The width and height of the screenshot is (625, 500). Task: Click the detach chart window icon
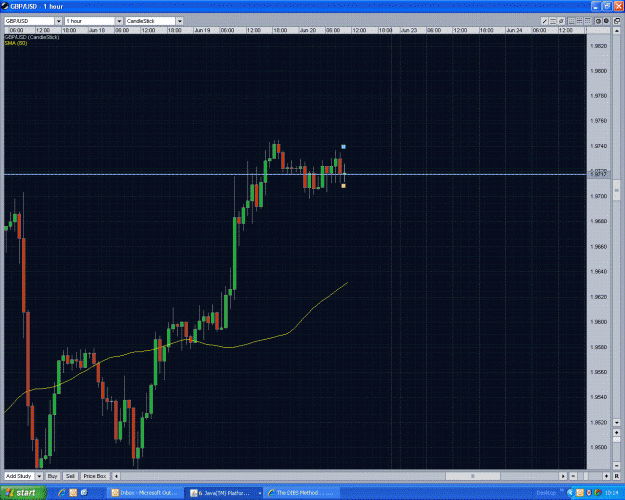[x=617, y=21]
